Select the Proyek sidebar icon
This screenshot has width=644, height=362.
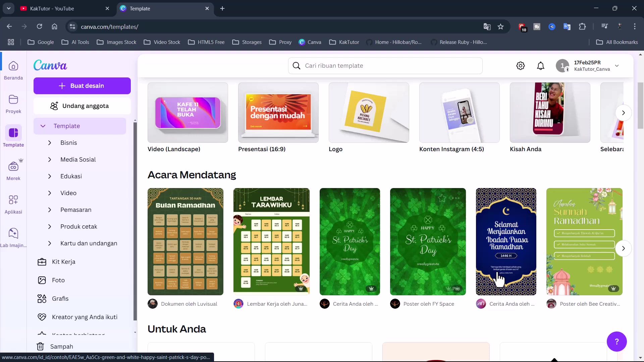pos(13,103)
